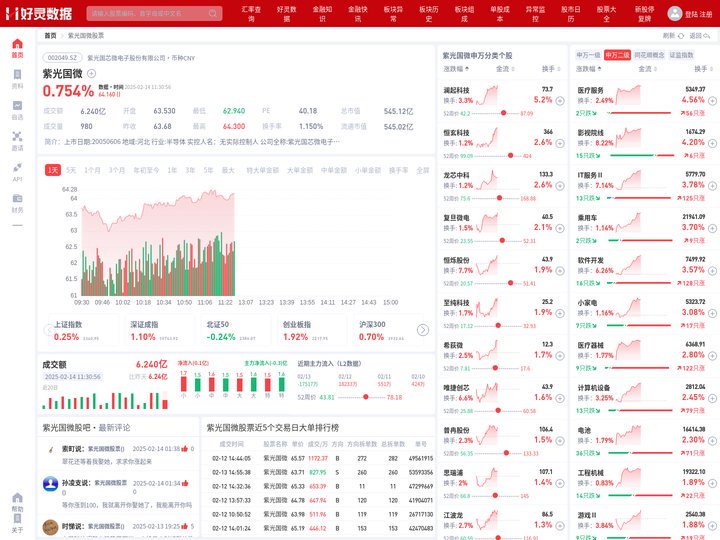Open the 帮助 help icon in sidebar

coord(17,498)
